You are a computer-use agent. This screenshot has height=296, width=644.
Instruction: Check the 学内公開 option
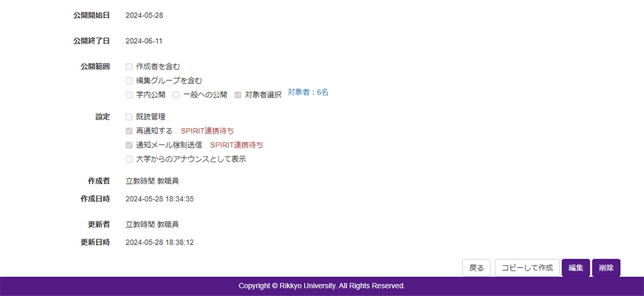coord(129,95)
